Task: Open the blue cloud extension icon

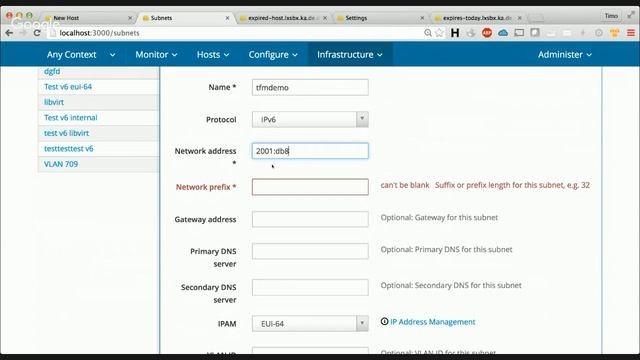Action: (503, 33)
